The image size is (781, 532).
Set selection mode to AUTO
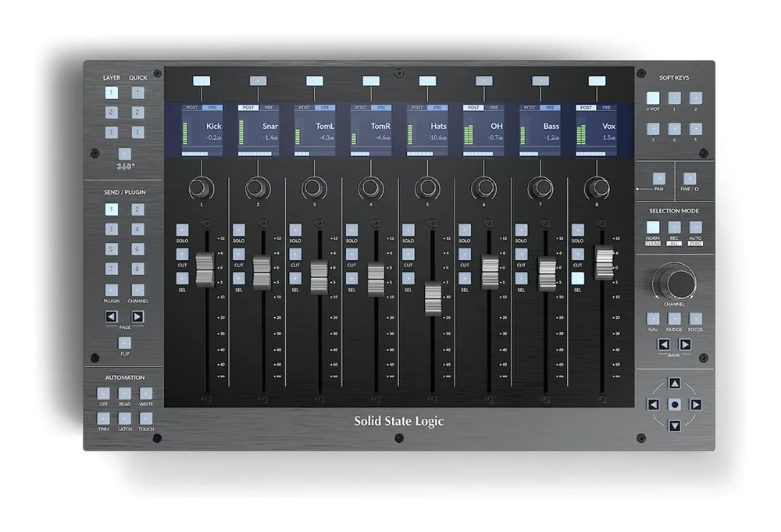(x=695, y=227)
